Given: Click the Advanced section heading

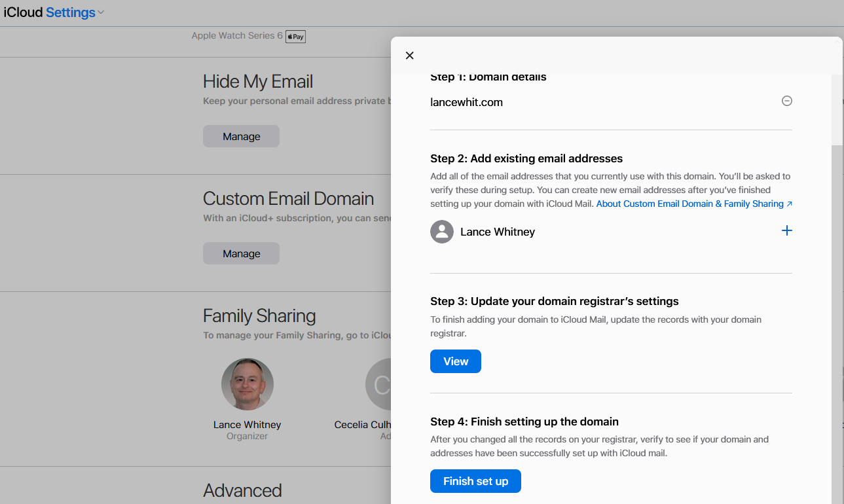Looking at the screenshot, I should 242,490.
